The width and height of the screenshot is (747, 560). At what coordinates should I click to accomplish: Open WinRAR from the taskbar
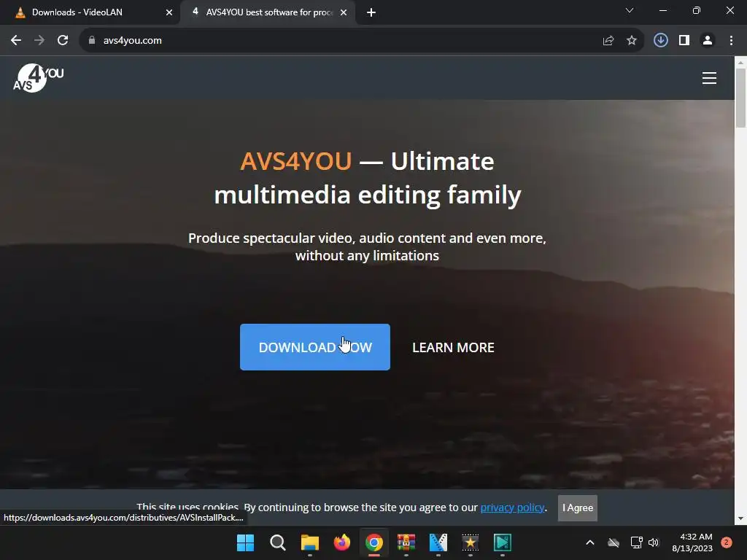point(406,542)
